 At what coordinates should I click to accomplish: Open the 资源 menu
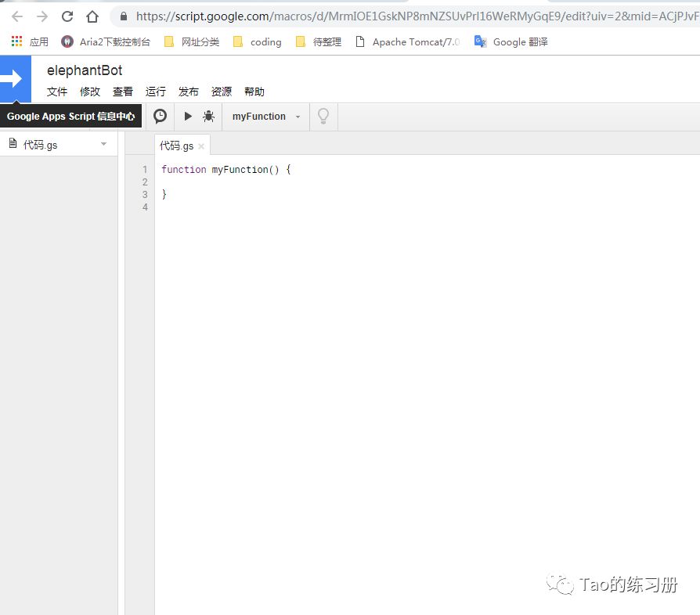click(x=222, y=92)
